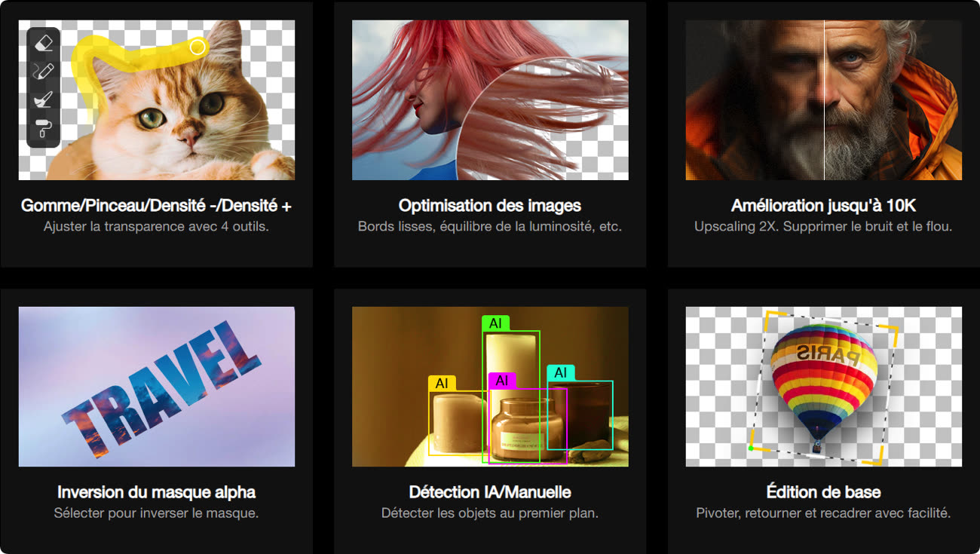Click the cyan AI detection tag
The width and height of the screenshot is (980, 554).
560,373
